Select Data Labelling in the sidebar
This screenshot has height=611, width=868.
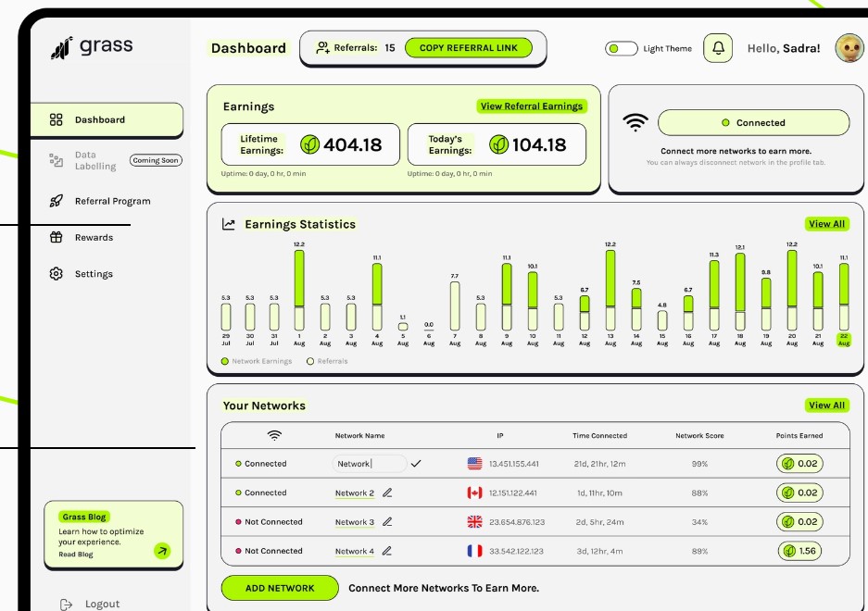[95, 160]
